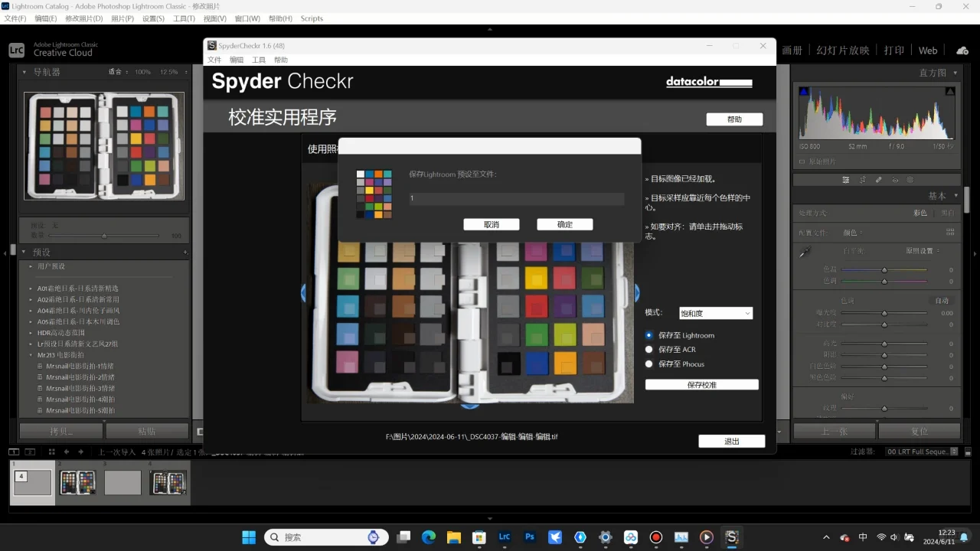Image resolution: width=980 pixels, height=551 pixels.
Task: Adjust the 曝光度 exposure slider
Action: [x=884, y=313]
